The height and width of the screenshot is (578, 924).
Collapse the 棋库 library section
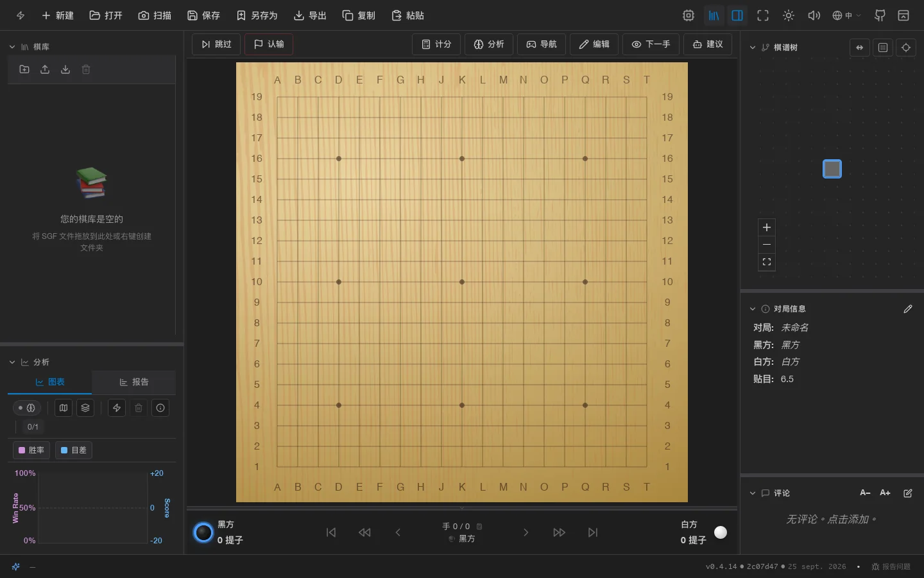12,47
